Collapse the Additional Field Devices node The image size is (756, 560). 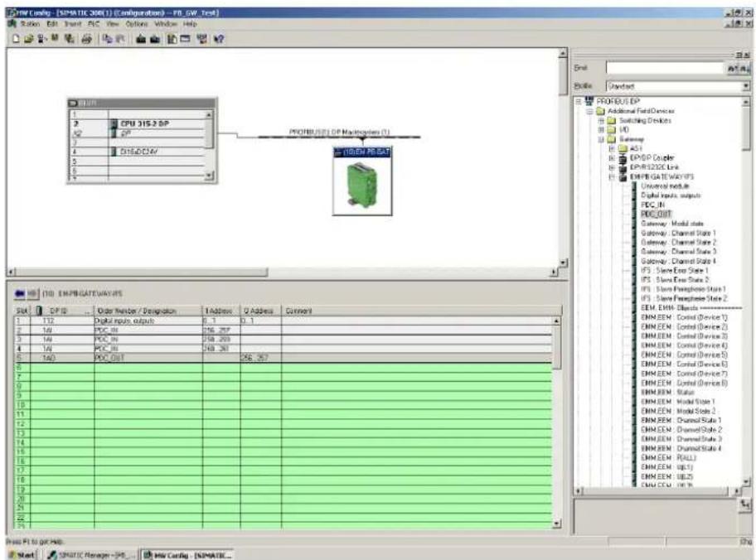589,111
